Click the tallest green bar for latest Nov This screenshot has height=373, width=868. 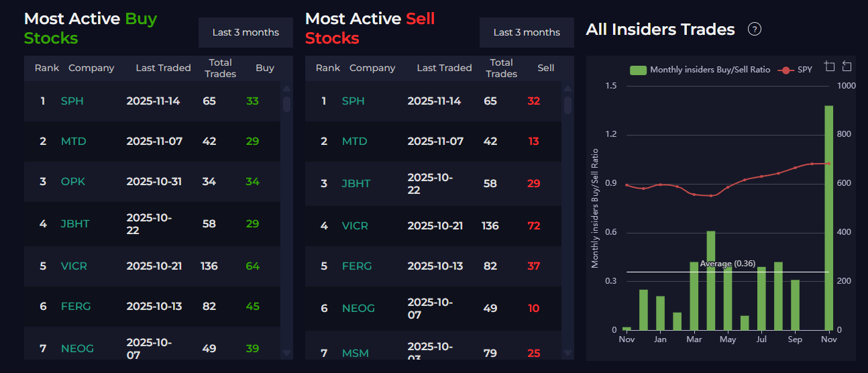point(828,217)
